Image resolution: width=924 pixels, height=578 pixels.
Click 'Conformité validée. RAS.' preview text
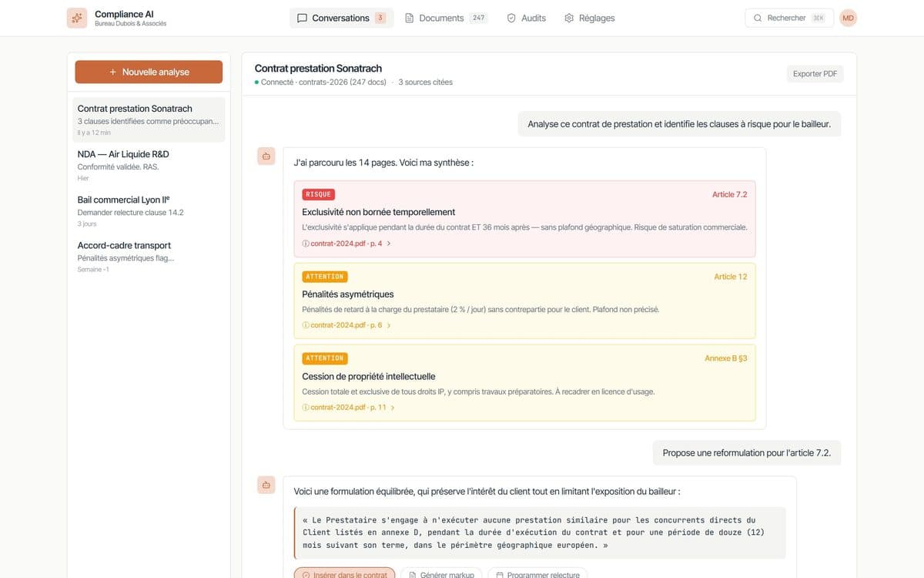point(118,166)
